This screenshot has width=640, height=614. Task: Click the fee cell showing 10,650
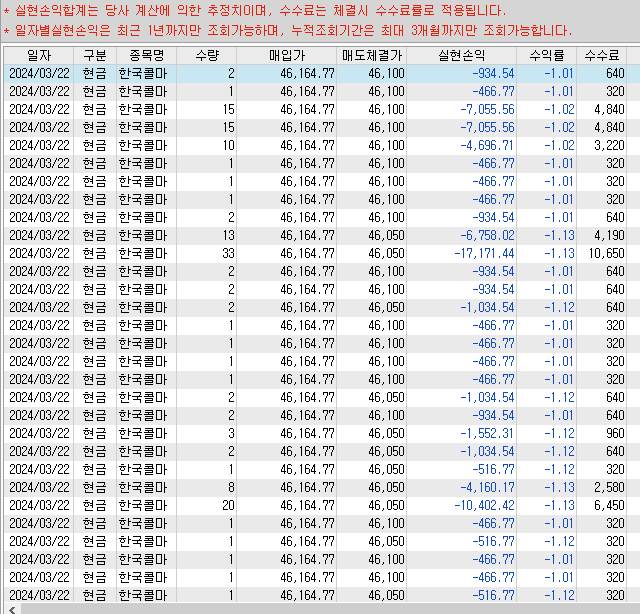(602, 254)
